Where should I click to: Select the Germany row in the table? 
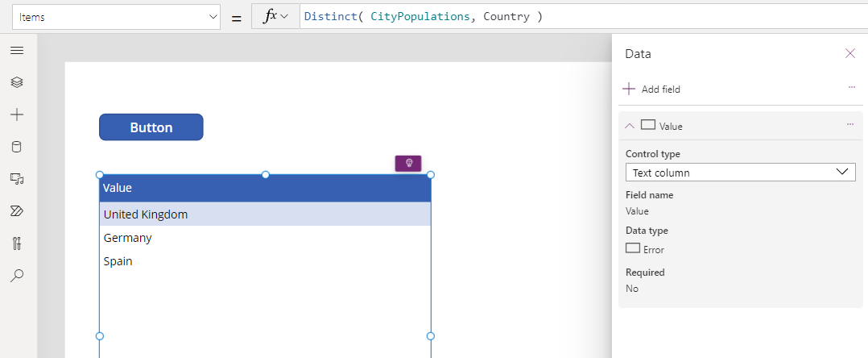(x=265, y=238)
